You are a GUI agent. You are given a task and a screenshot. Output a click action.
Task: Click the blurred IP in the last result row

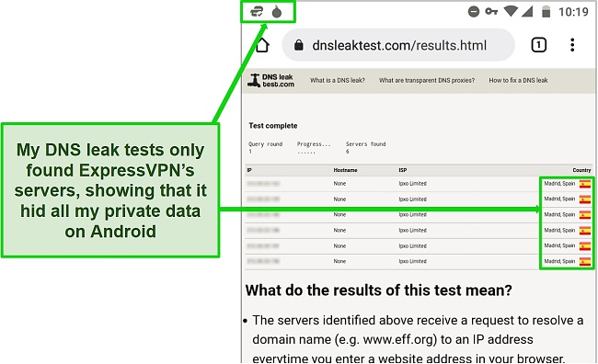coord(263,261)
